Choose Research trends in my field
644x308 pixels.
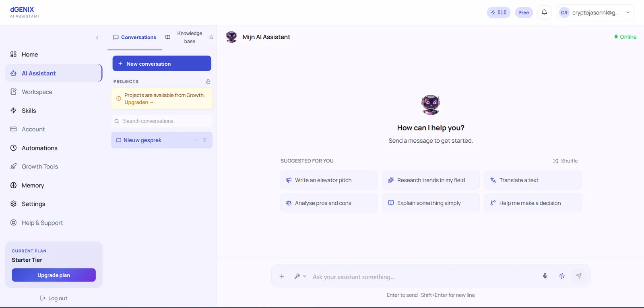click(431, 180)
